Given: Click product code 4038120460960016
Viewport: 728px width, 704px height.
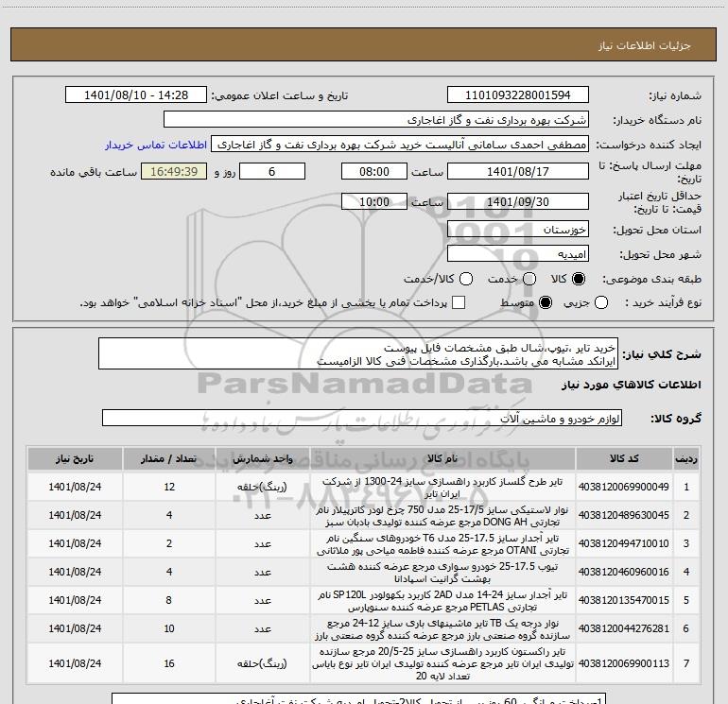Looking at the screenshot, I should coord(624,572).
